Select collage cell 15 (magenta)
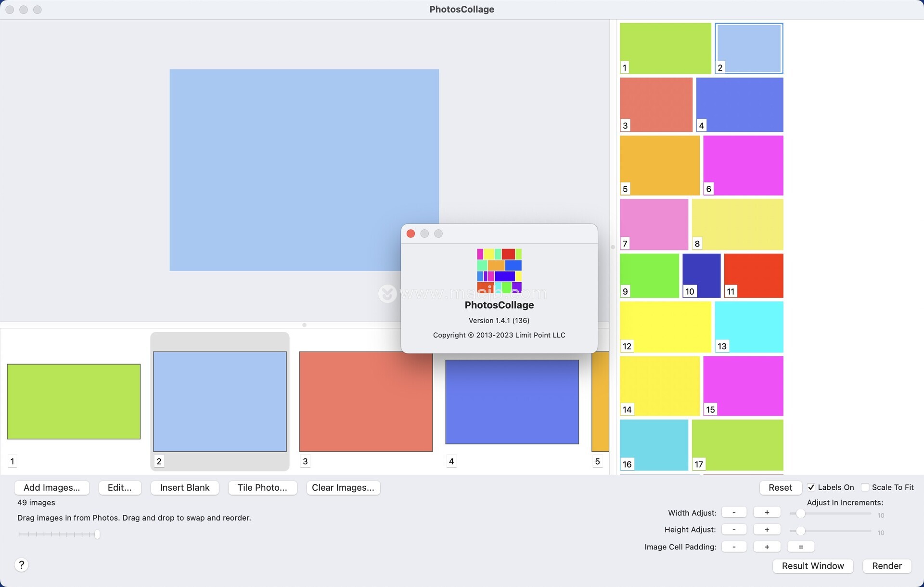 [743, 386]
